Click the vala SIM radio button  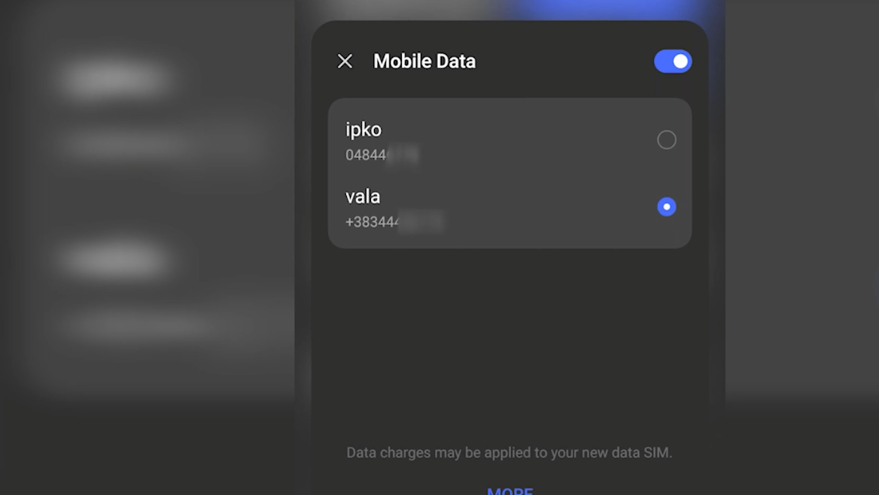(x=666, y=207)
